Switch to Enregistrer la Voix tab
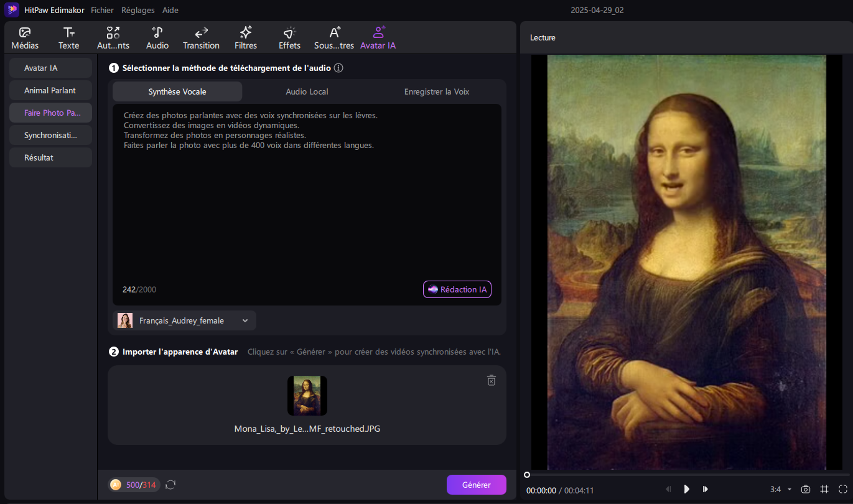853x504 pixels. pyautogui.click(x=437, y=91)
